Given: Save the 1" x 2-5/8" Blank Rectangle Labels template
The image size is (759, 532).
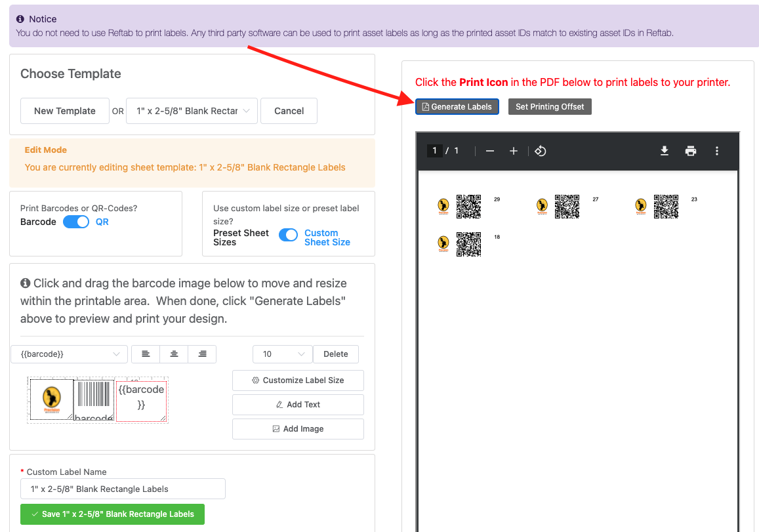Looking at the screenshot, I should pyautogui.click(x=112, y=514).
